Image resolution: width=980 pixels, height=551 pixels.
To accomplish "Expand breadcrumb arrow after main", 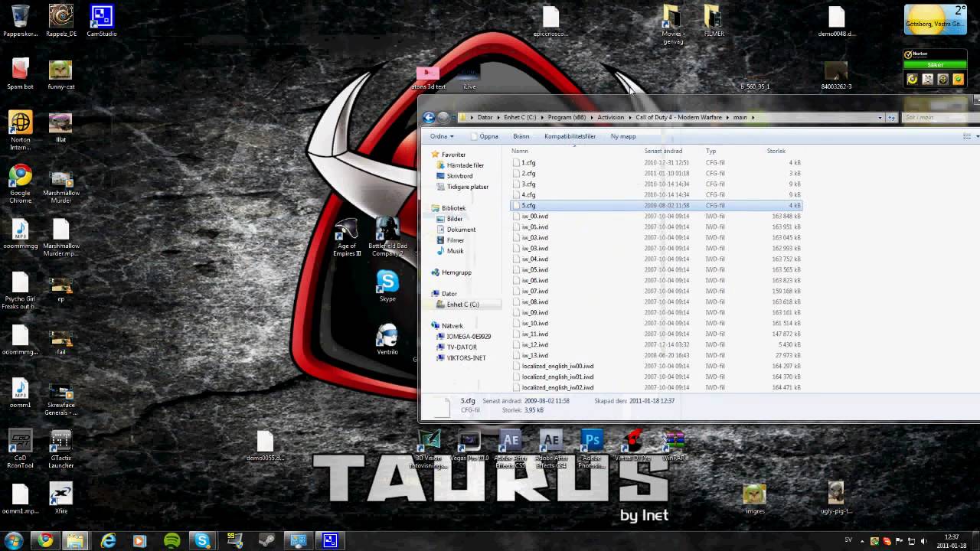I will (753, 117).
